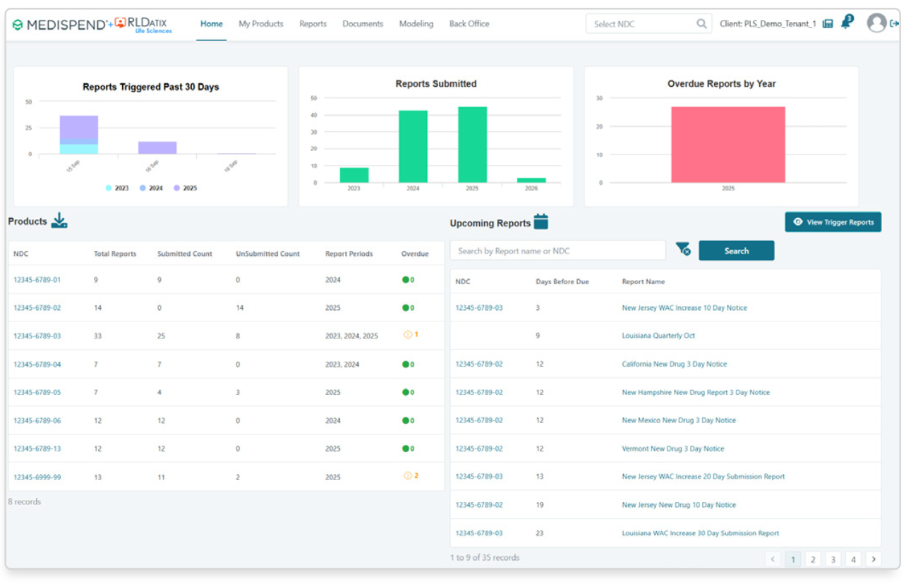Viewport: 906px width, 588px height.
Task: Switch to the Modeling tab
Action: pos(416,24)
